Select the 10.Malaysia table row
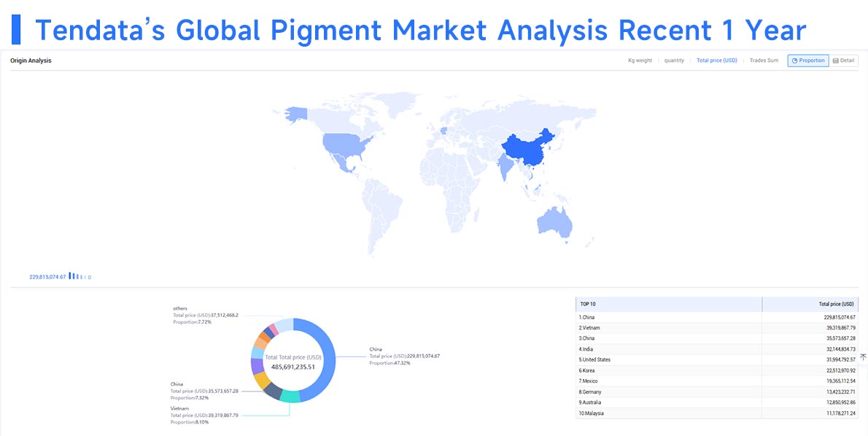 click(x=717, y=413)
